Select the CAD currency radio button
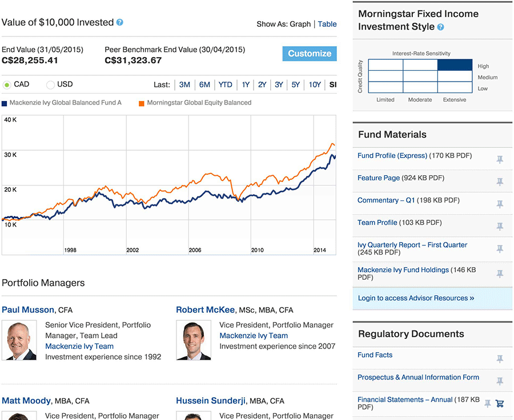This screenshot has height=420, width=514. [x=6, y=85]
